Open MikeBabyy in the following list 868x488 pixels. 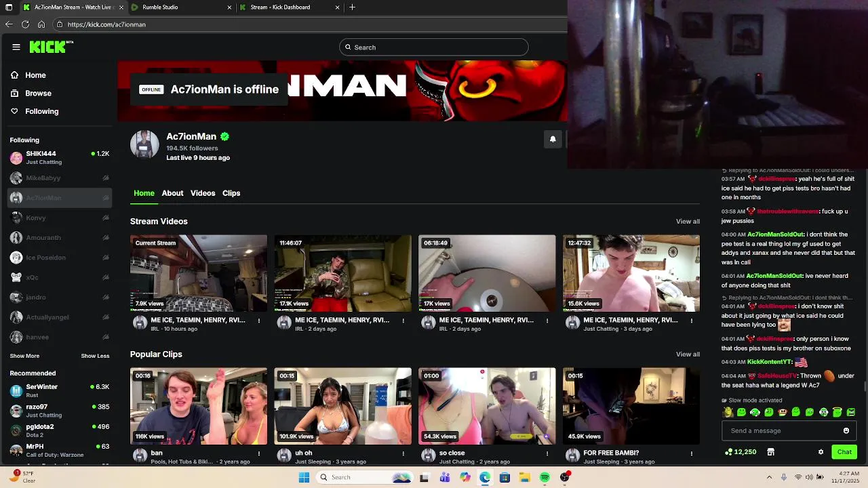(x=60, y=178)
